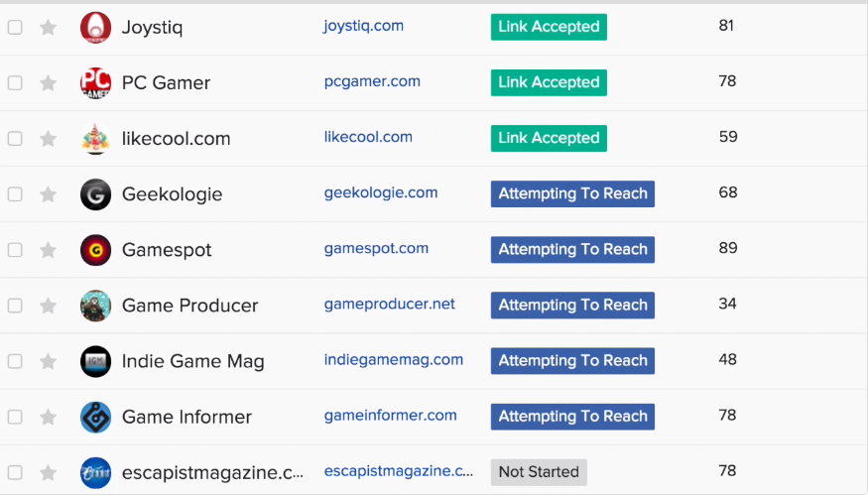Viewport: 868px width, 496px height.
Task: Open the pcgamer.com link
Action: (x=372, y=81)
